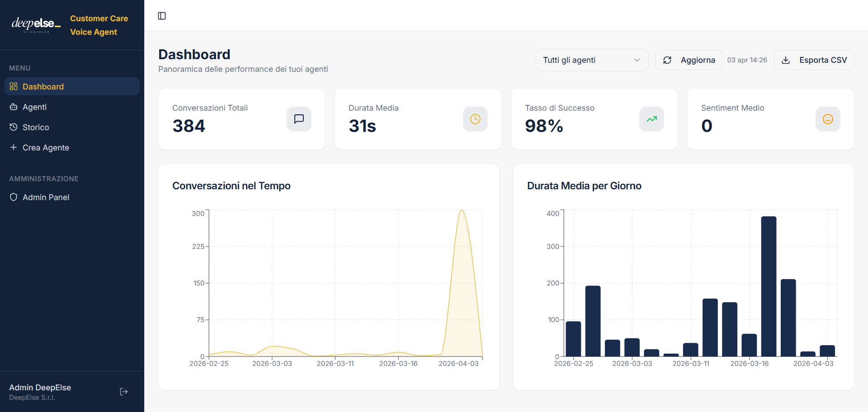The width and height of the screenshot is (868, 412).
Task: Open Agenti in the sidebar menu
Action: tap(34, 107)
